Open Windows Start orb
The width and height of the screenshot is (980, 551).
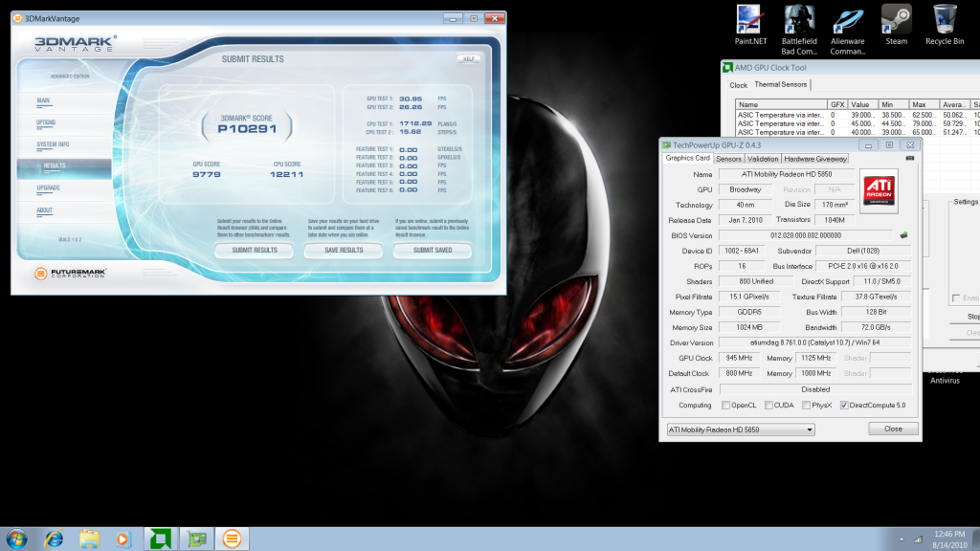tap(16, 539)
